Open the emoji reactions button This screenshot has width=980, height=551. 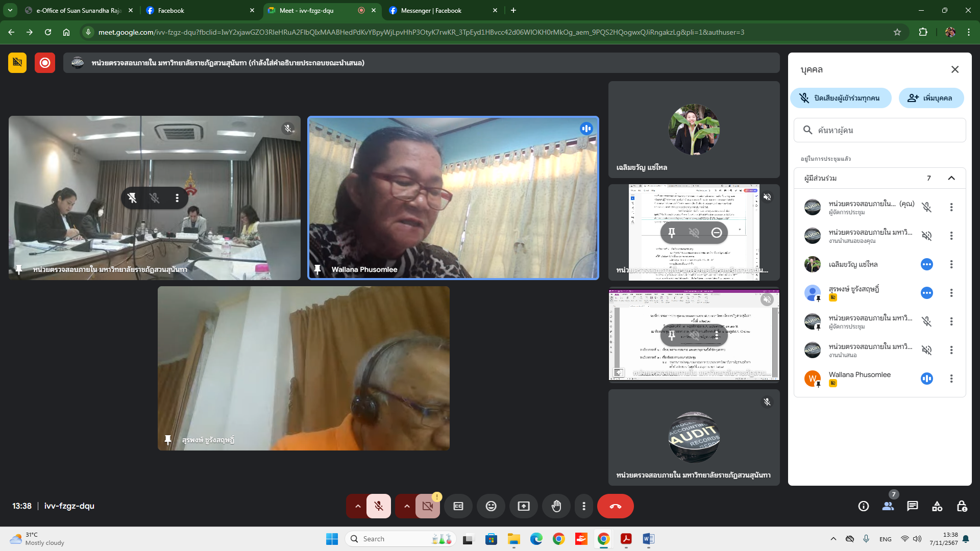point(491,506)
